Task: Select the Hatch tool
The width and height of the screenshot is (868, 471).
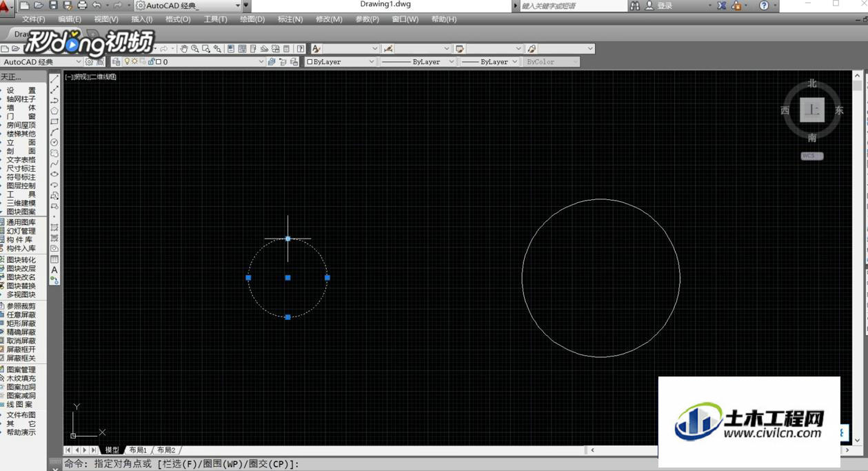Action: (54, 227)
